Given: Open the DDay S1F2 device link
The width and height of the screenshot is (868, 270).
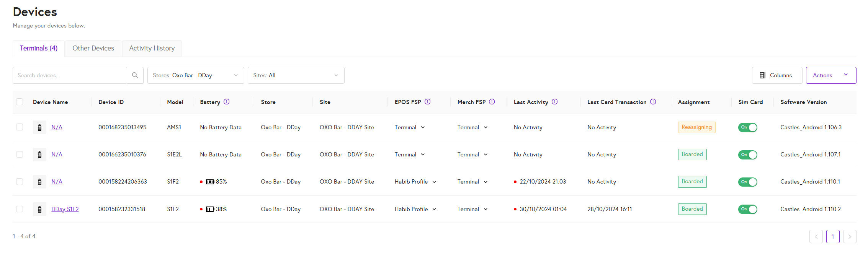Looking at the screenshot, I should point(65,209).
